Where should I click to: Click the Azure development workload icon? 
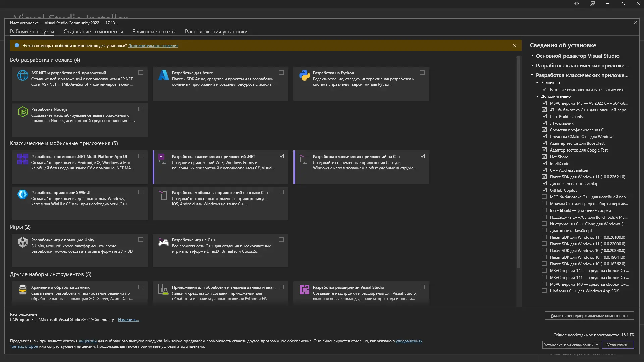[164, 75]
